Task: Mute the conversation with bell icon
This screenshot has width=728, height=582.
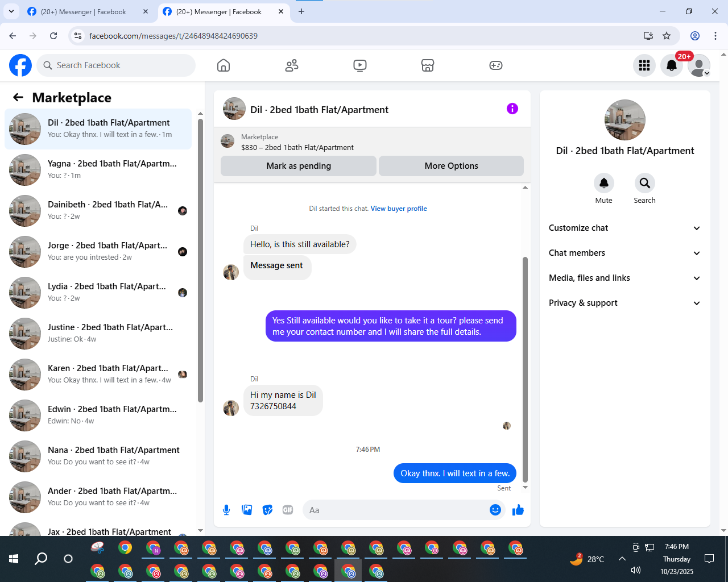Action: pos(604,183)
